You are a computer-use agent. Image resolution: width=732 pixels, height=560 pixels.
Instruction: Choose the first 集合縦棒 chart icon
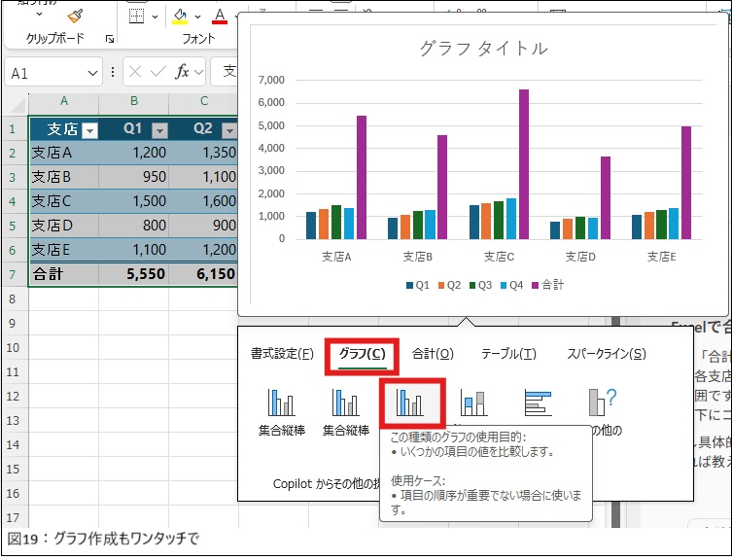coord(282,402)
